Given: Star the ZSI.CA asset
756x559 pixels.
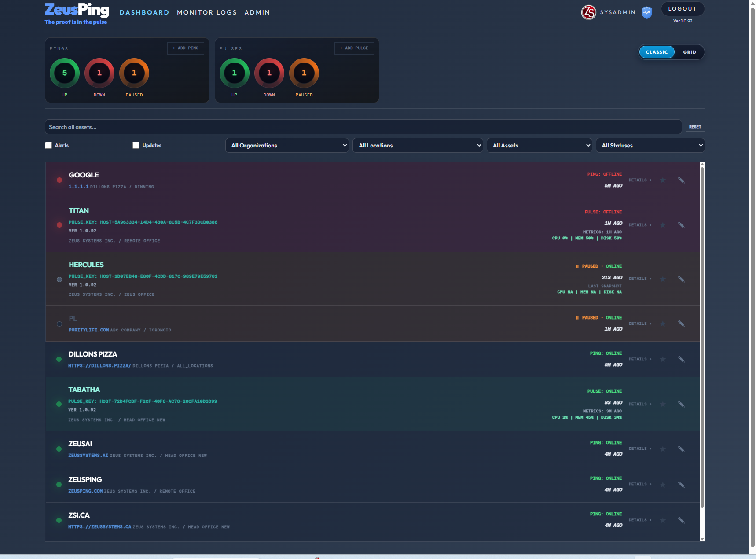Looking at the screenshot, I should point(663,520).
